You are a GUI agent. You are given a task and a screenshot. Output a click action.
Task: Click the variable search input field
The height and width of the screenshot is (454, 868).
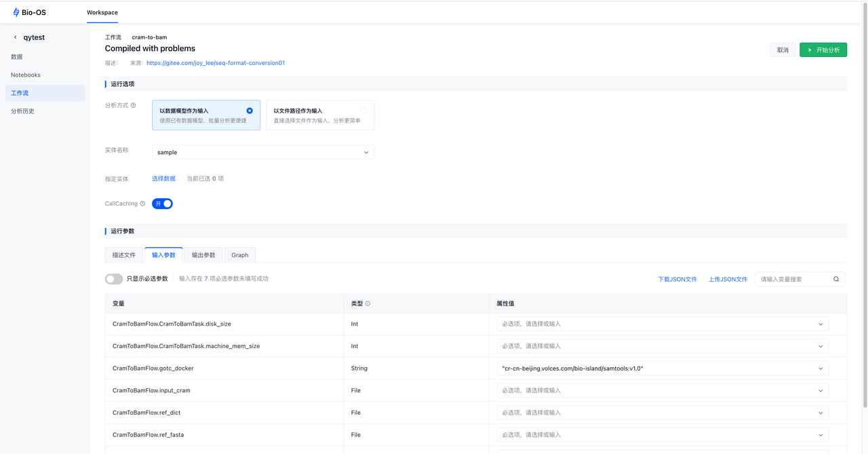click(792, 279)
